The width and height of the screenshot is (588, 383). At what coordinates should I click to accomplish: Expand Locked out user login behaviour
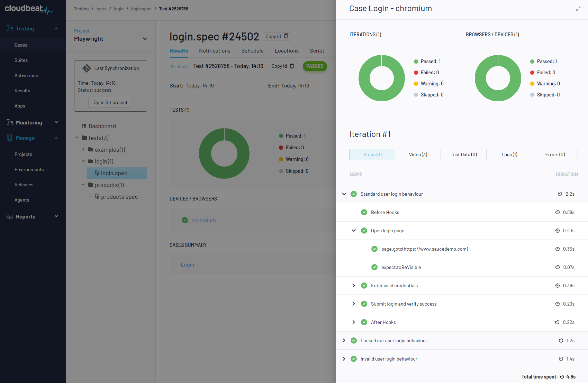[344, 340]
